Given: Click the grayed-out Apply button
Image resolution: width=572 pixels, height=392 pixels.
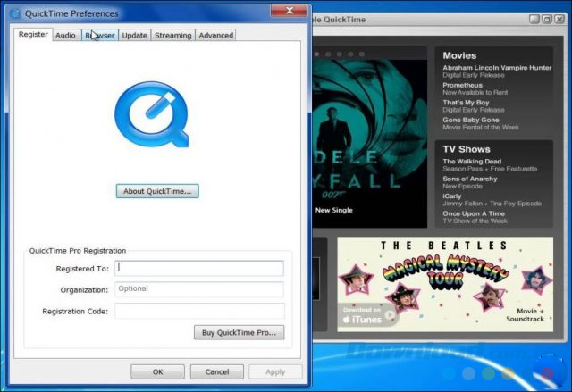Looking at the screenshot, I should click(x=275, y=372).
